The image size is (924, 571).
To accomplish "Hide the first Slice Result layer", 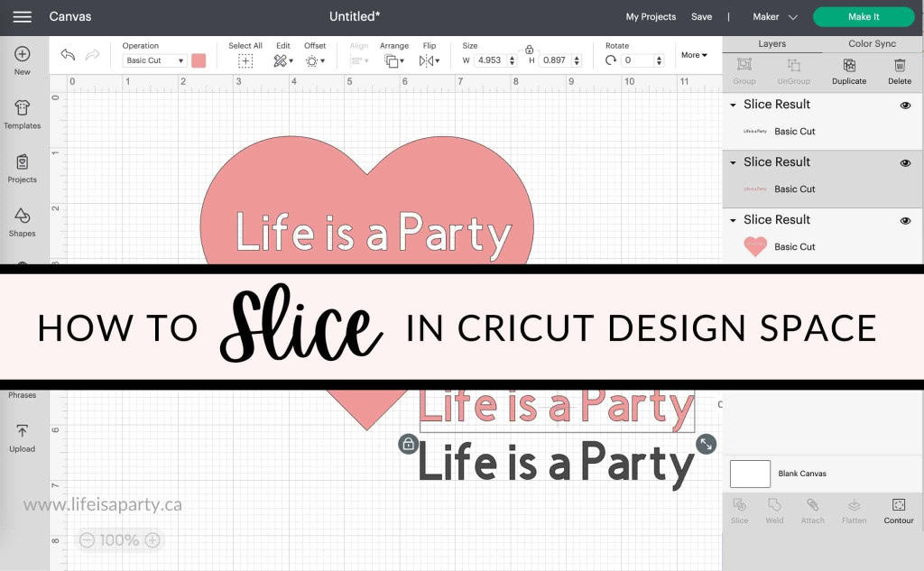I will click(x=905, y=105).
